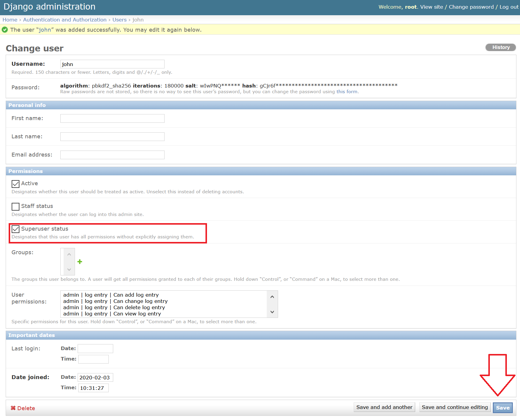Open the Users breadcrumb link
Image resolution: width=520 pixels, height=420 pixels.
pyautogui.click(x=119, y=20)
